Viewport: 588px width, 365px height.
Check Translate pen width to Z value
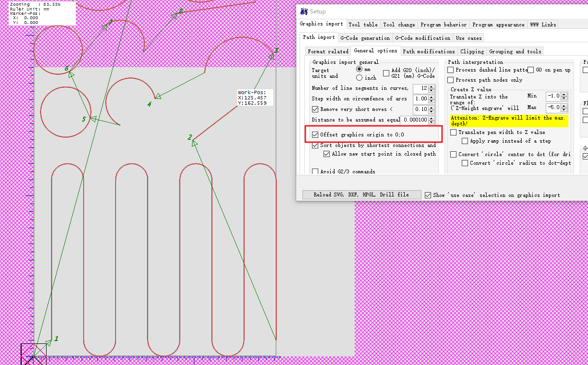tap(454, 132)
